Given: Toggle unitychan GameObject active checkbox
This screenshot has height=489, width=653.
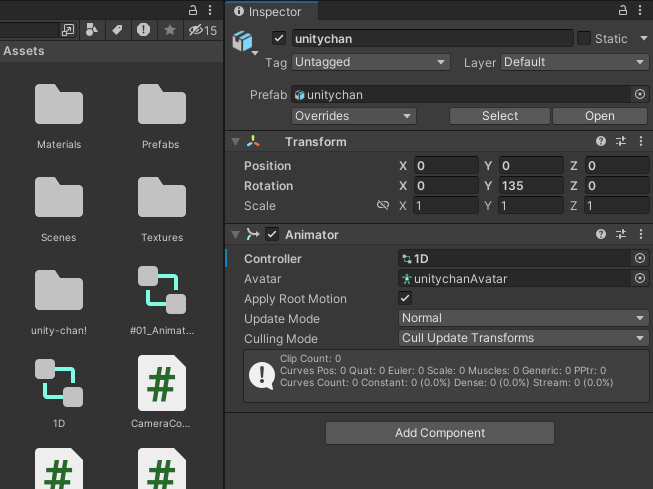Looking at the screenshot, I should pyautogui.click(x=279, y=39).
